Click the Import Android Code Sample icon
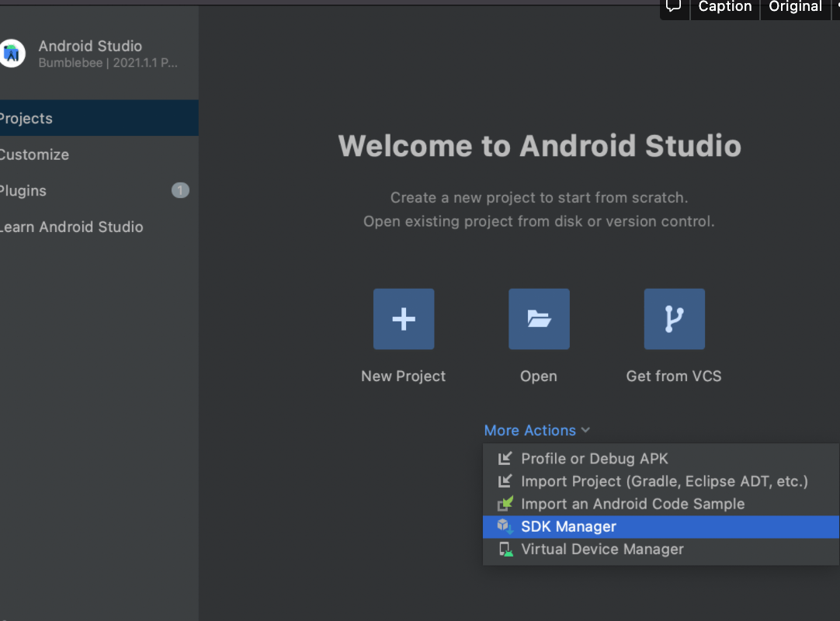Viewport: 840px width, 621px height. [505, 504]
